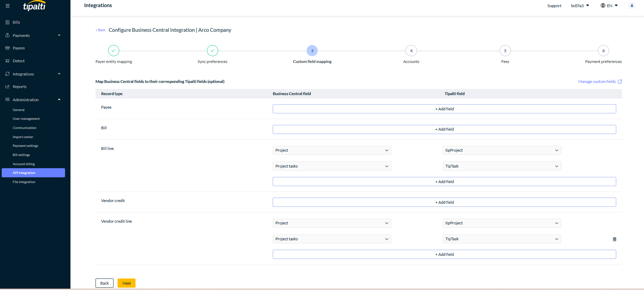Go to completed Payer entity mapping step
This screenshot has width=644, height=290.
pos(113,51)
